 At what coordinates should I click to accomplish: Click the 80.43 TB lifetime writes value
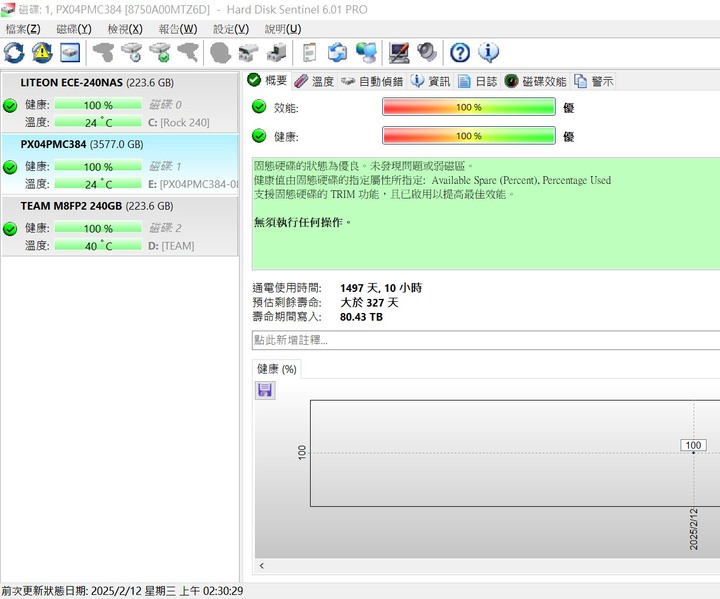click(361, 317)
